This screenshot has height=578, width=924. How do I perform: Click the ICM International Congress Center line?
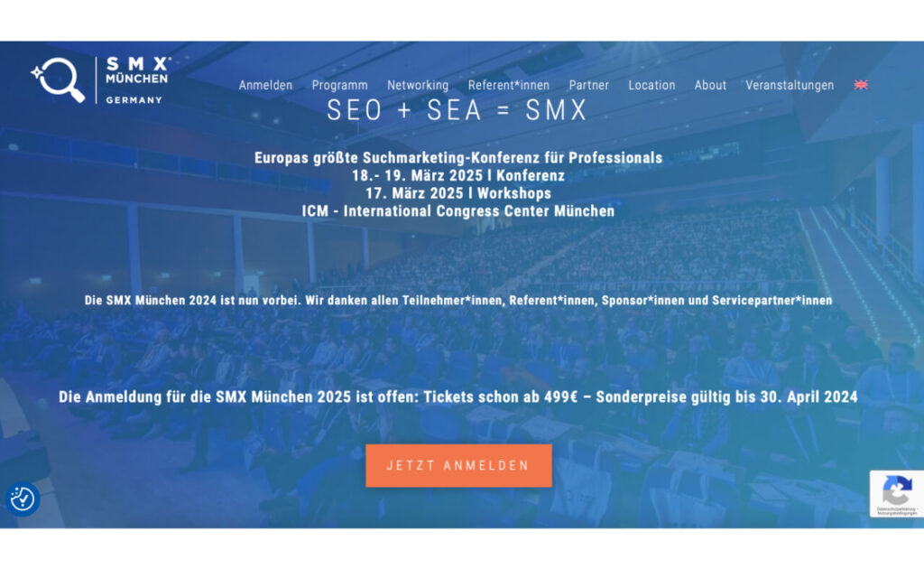(457, 211)
